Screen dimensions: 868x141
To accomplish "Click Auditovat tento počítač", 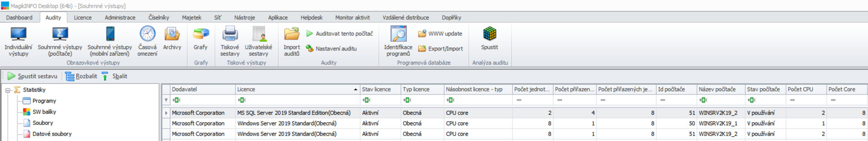I will [x=340, y=34].
